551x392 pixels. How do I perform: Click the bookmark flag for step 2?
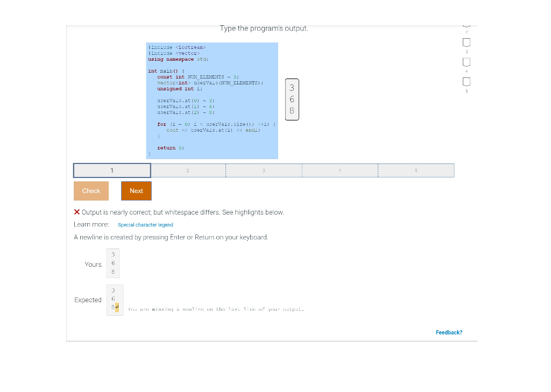point(466,24)
